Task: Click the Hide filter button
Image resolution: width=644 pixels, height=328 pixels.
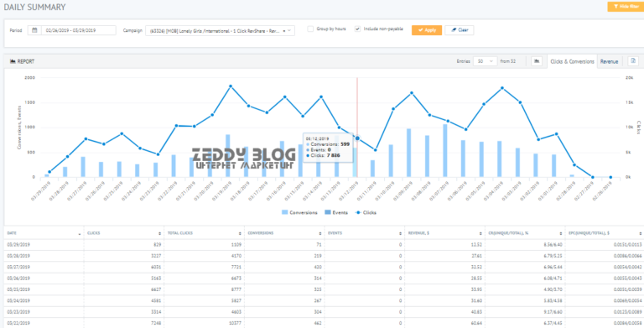Action: [x=626, y=7]
